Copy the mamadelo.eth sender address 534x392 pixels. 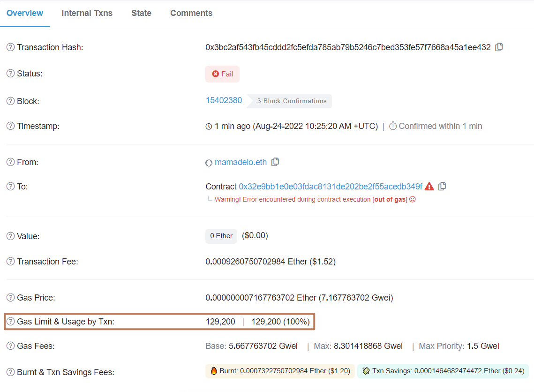(x=275, y=162)
